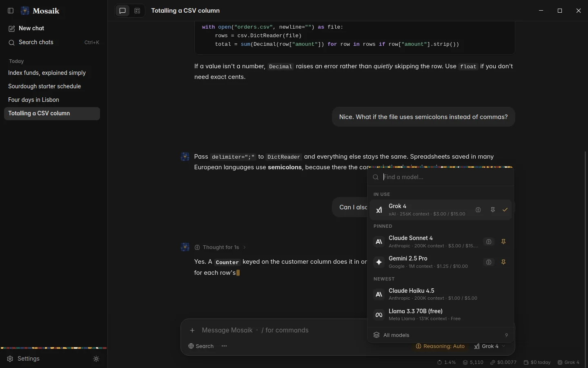Pin Grok 4 model
Screen dimensions: 588x368
tap(493, 210)
